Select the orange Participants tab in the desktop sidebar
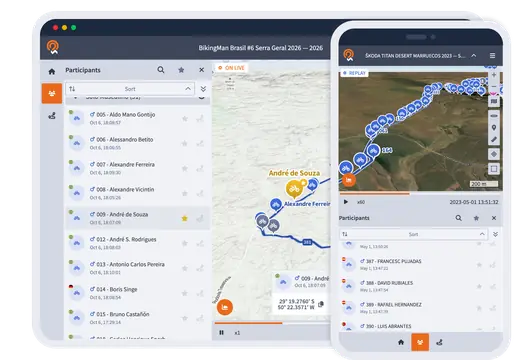 point(52,93)
